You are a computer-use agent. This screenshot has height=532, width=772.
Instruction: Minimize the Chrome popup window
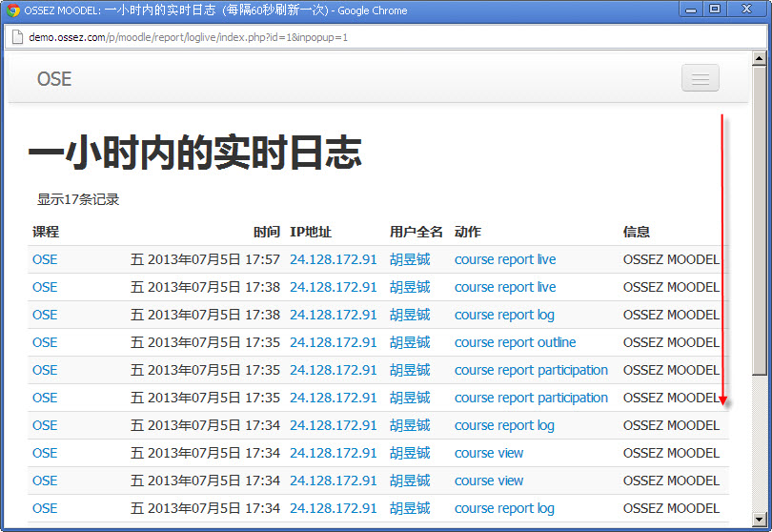point(692,10)
